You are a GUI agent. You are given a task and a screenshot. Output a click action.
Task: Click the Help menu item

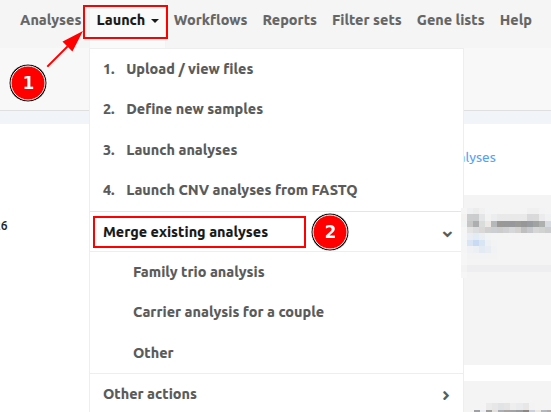coord(516,20)
